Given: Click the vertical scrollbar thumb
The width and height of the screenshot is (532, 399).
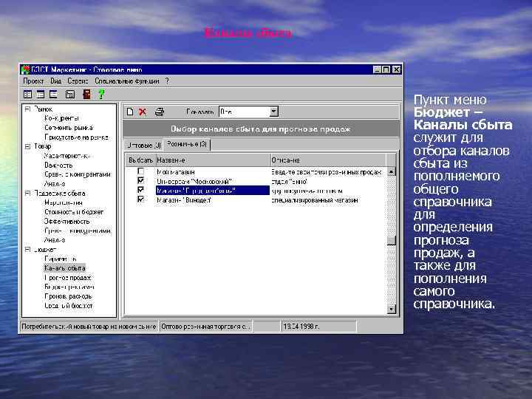Looking at the screenshot, I should 391,240.
